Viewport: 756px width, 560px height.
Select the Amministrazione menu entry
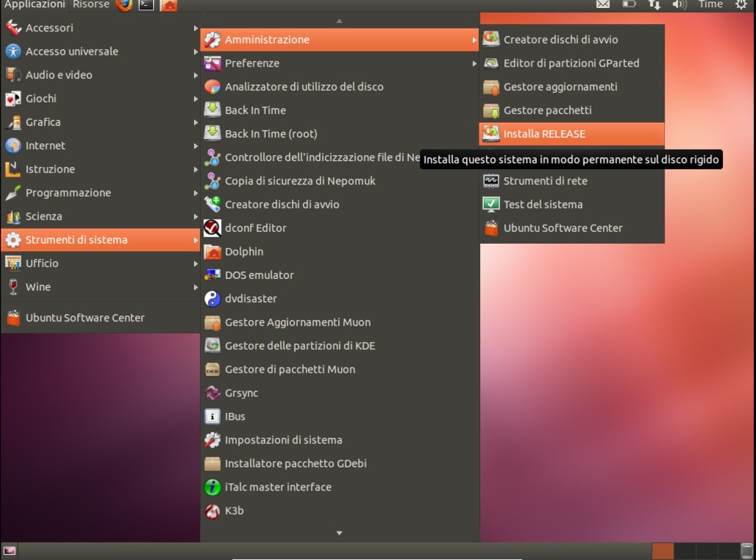tap(340, 40)
